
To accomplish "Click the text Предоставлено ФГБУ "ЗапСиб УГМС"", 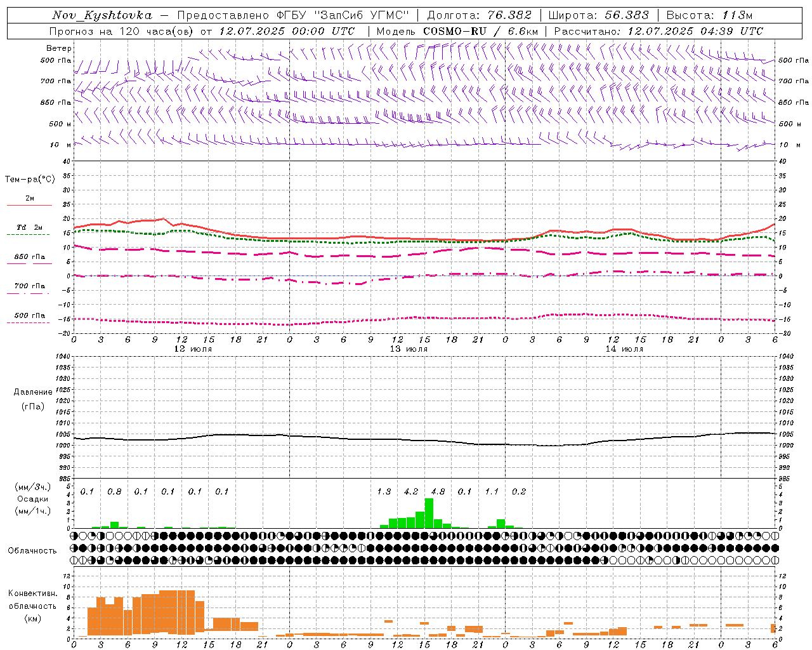I will (x=294, y=15).
